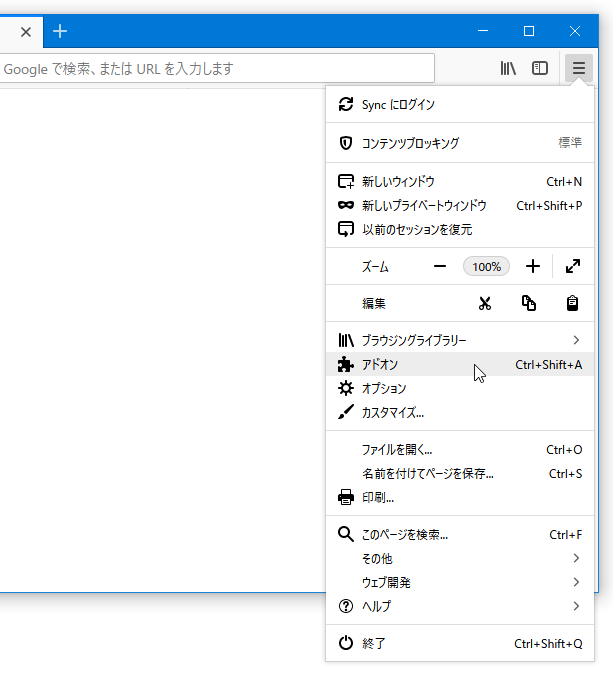The image size is (613, 674).
Task: Open the Library toolbar icon
Action: click(508, 68)
